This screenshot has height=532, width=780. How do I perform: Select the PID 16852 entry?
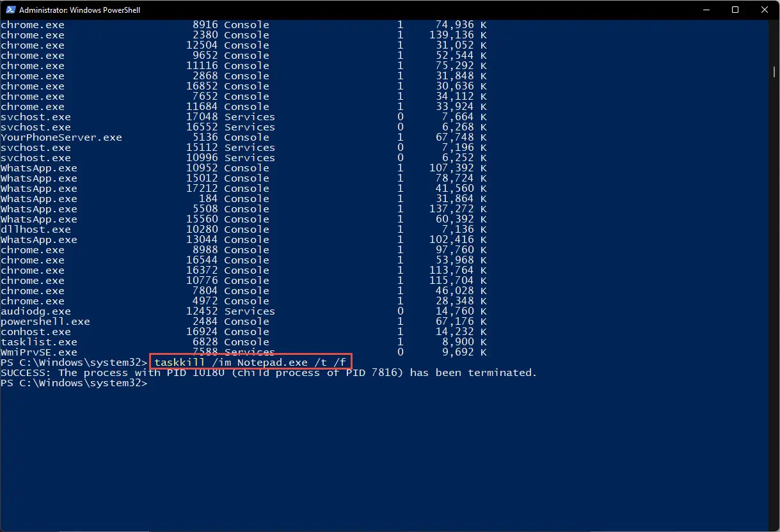pyautogui.click(x=202, y=86)
